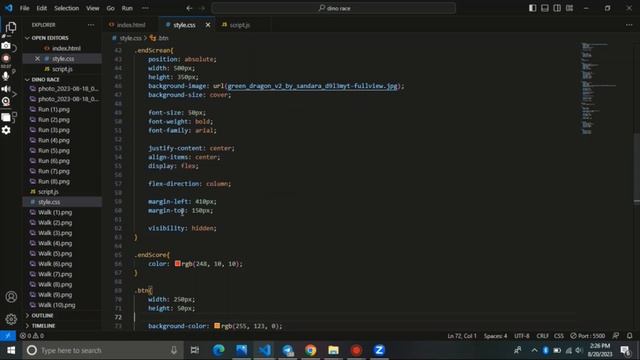Viewport: 640px width, 360px height.
Task: Open recorder settings gear in overlay
Action: point(6,130)
